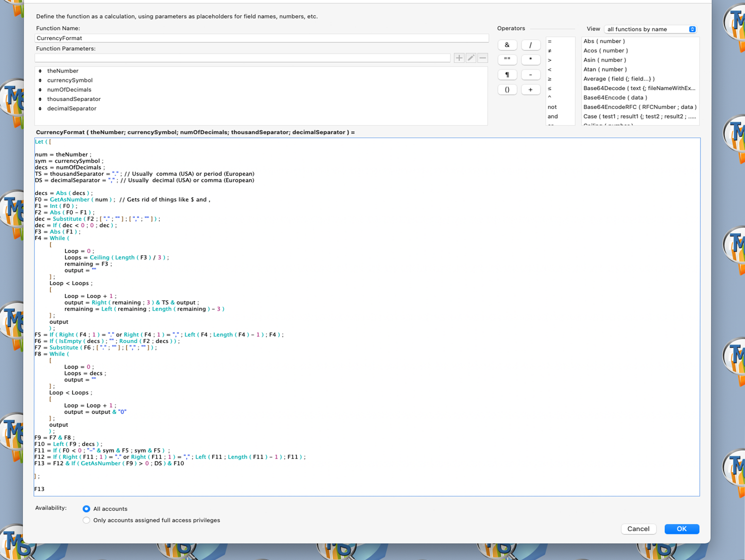Image resolution: width=745 pixels, height=560 pixels.
Task: Click the add parameter plus icon
Action: pyautogui.click(x=459, y=58)
